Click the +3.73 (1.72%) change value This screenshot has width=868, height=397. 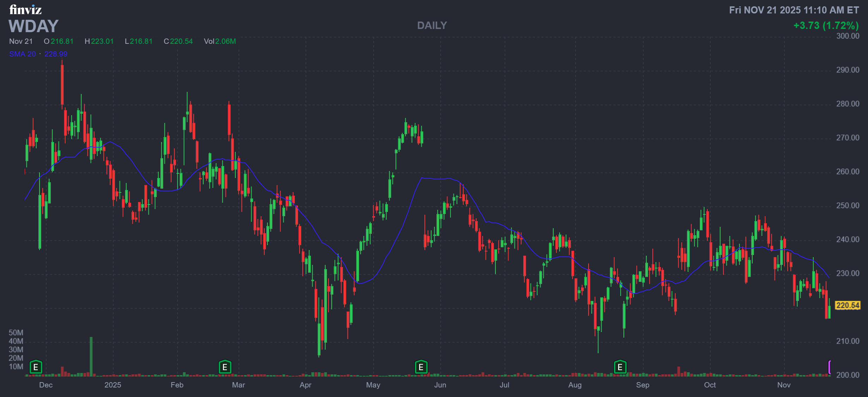(826, 25)
